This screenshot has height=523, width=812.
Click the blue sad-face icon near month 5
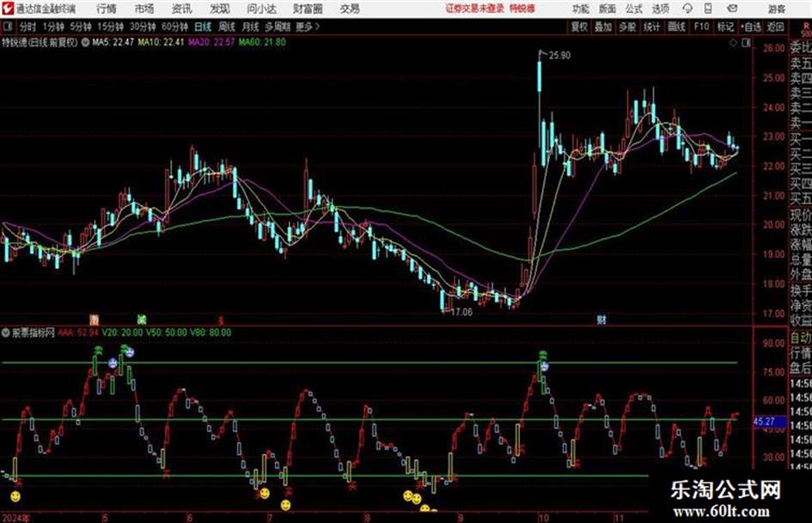pos(113,363)
